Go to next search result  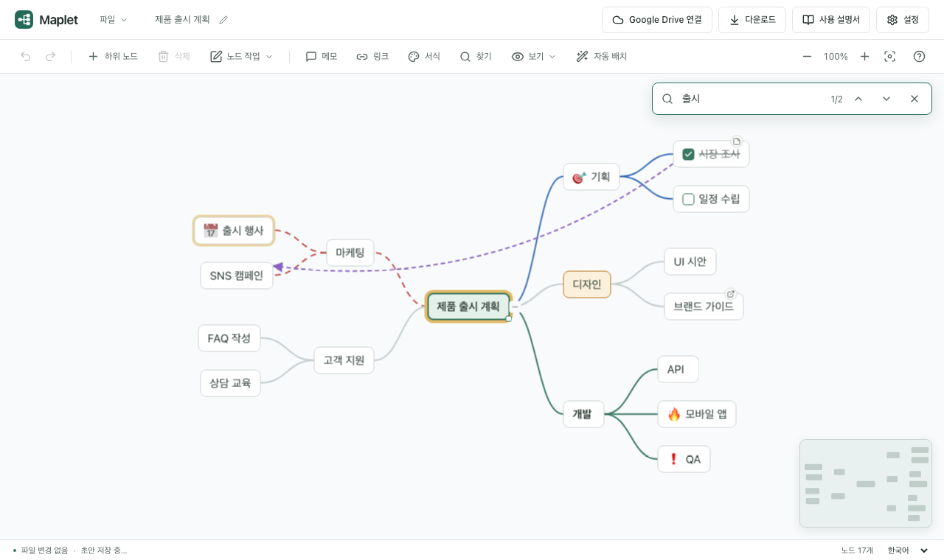(886, 99)
